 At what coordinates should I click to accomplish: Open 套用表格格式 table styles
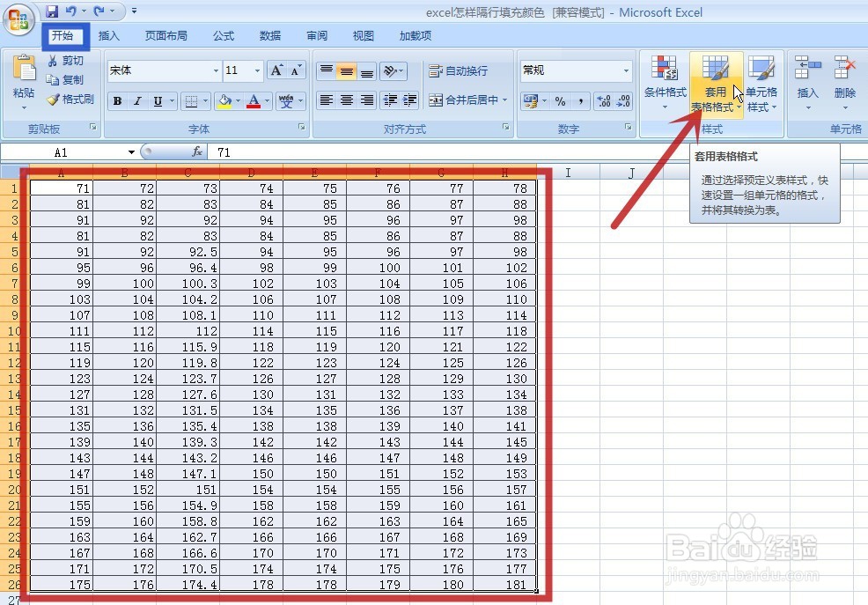pos(716,83)
